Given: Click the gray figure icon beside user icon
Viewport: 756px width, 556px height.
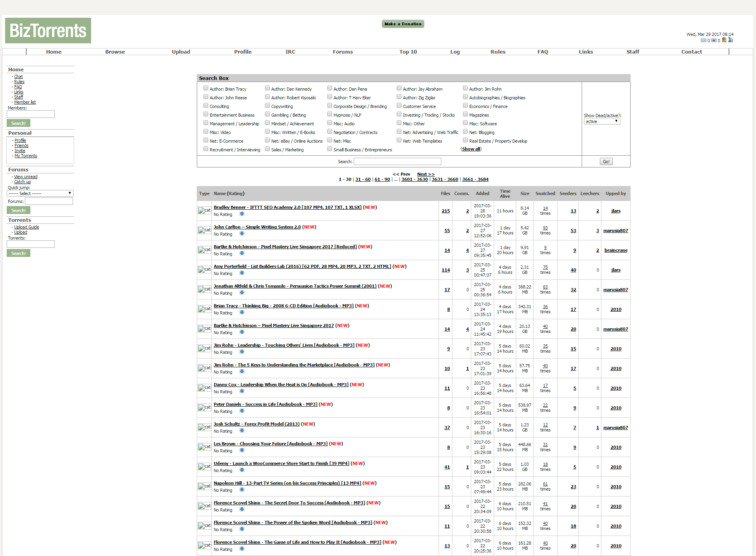Looking at the screenshot, I should click(x=730, y=40).
